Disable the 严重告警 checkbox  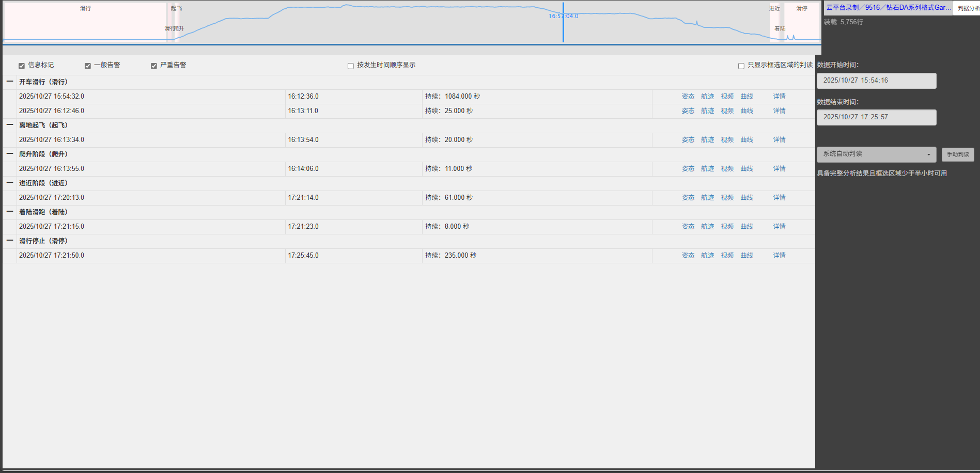(154, 66)
